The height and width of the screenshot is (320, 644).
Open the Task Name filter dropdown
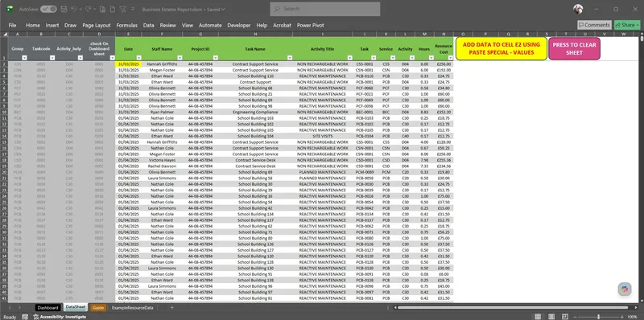coord(290,58)
